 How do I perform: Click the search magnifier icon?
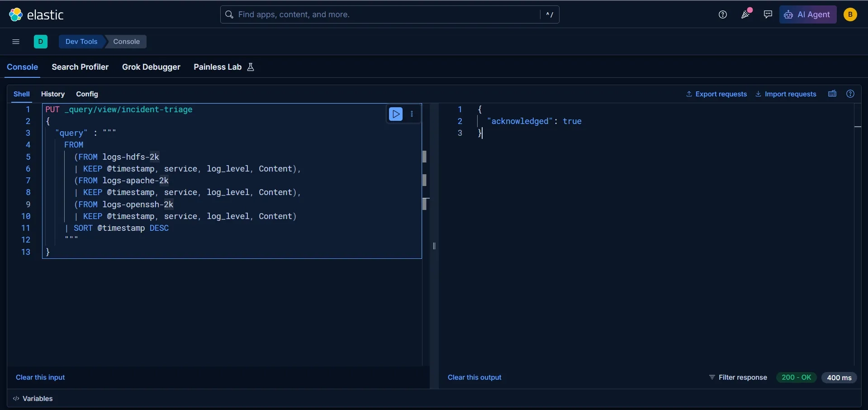point(229,14)
